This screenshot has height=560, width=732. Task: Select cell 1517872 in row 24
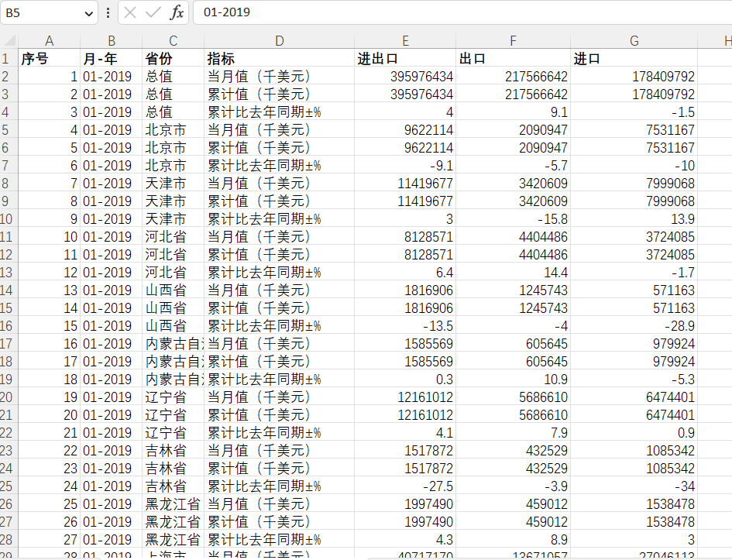405,469
